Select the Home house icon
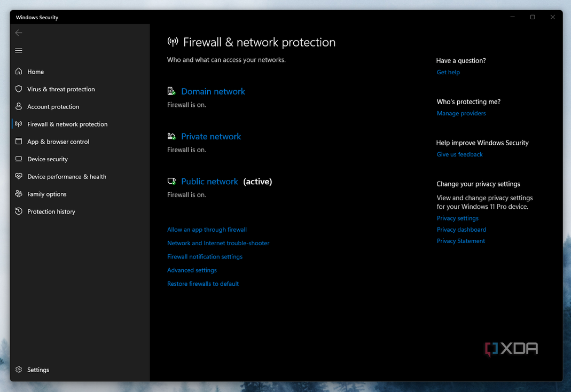 click(19, 72)
